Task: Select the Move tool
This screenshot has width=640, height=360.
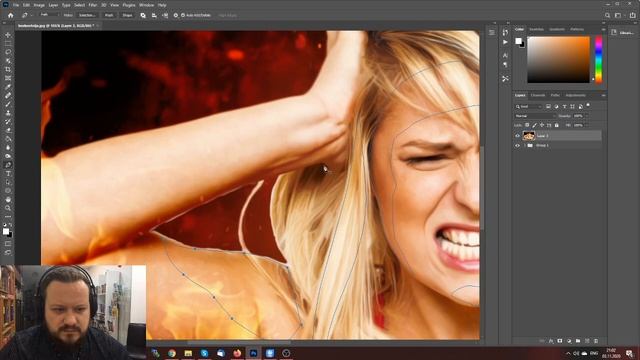Action: tap(8, 35)
